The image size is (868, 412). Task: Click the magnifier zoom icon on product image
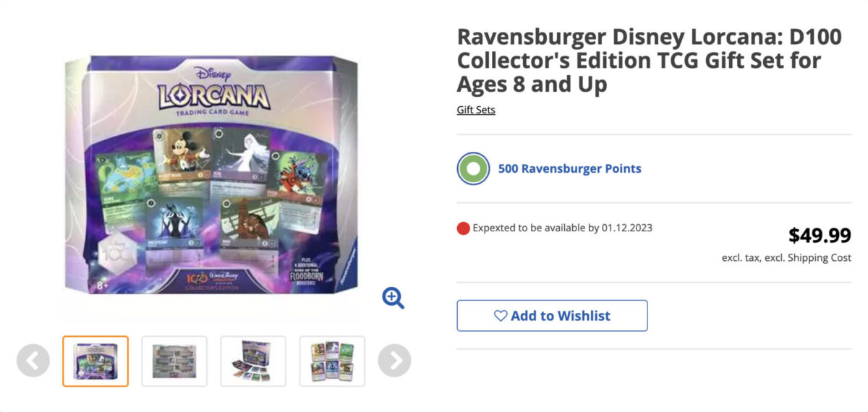point(393,298)
